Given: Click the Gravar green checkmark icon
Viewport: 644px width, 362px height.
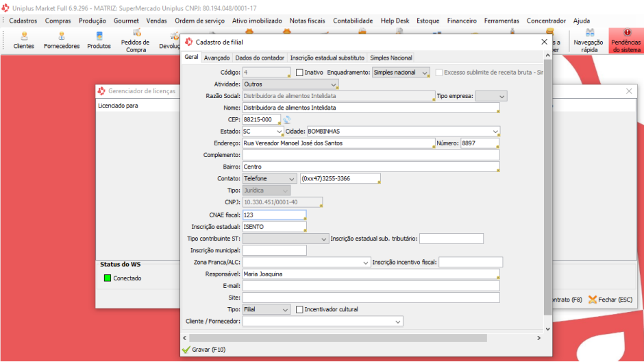Looking at the screenshot, I should point(186,350).
